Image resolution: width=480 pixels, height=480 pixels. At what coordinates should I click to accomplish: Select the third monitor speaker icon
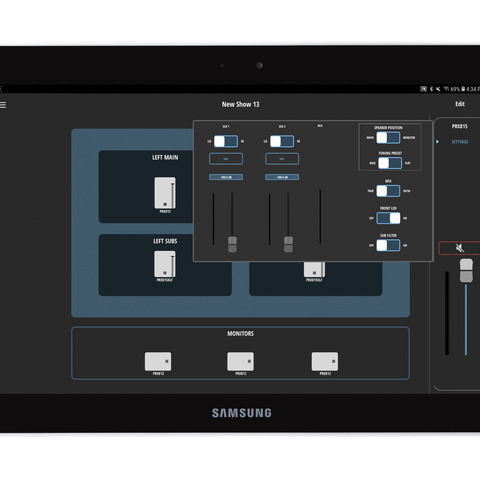[325, 362]
